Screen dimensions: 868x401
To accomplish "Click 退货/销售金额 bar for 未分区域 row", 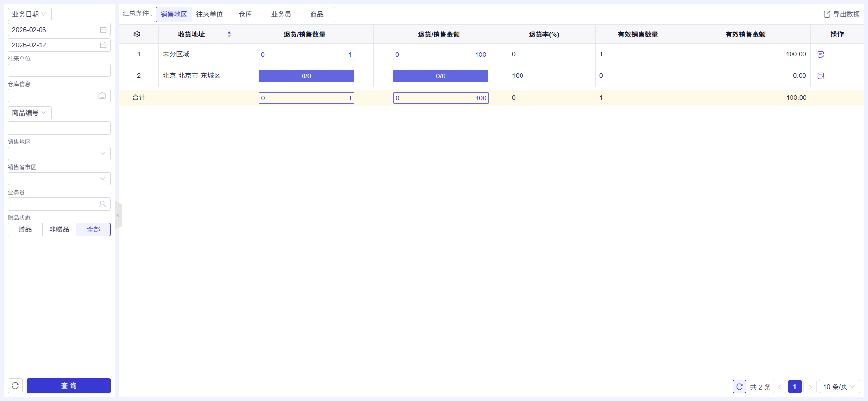I will point(441,54).
